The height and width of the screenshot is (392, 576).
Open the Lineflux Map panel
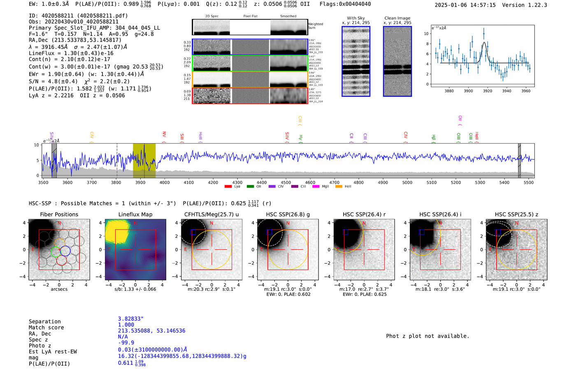click(135, 250)
